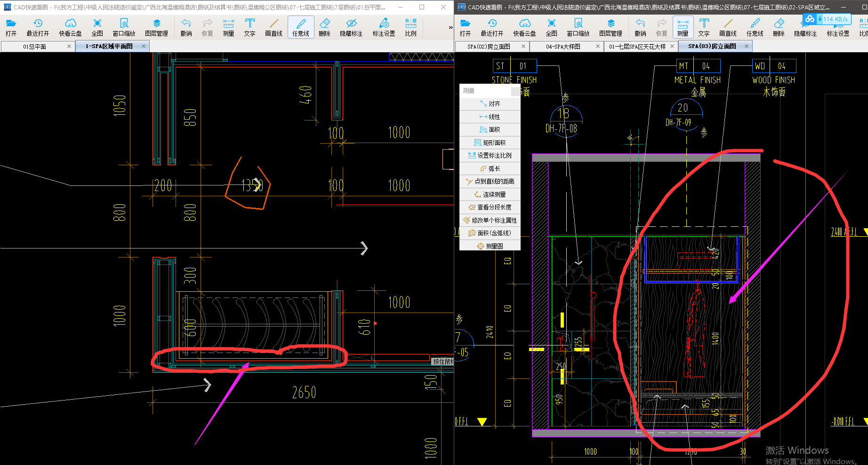Open 图层管理 in left window

pyautogui.click(x=156, y=27)
